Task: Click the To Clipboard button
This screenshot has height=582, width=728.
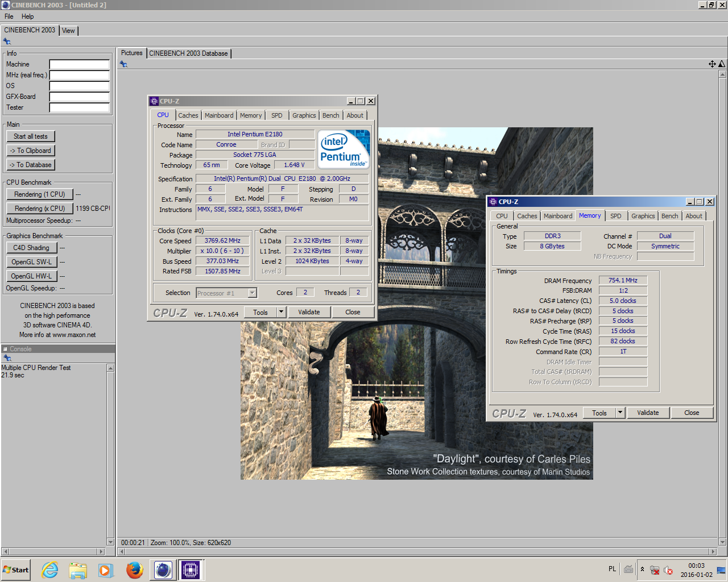Action: click(x=31, y=151)
